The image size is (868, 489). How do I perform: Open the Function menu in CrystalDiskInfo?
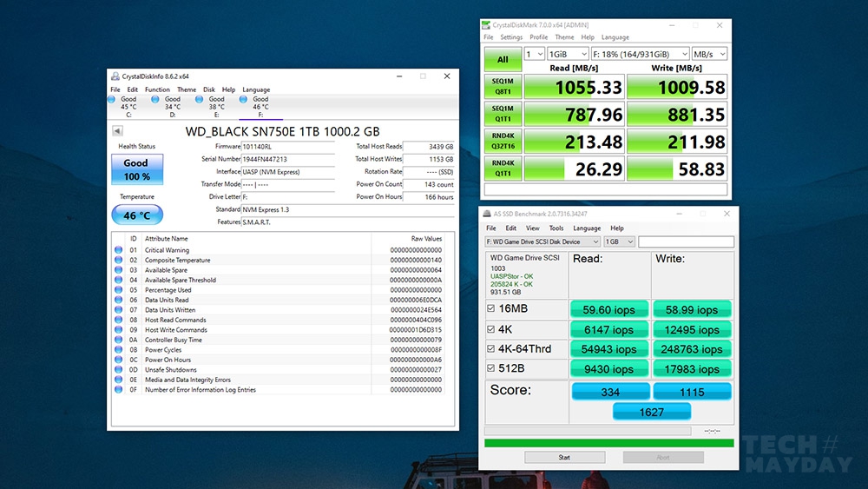[157, 89]
